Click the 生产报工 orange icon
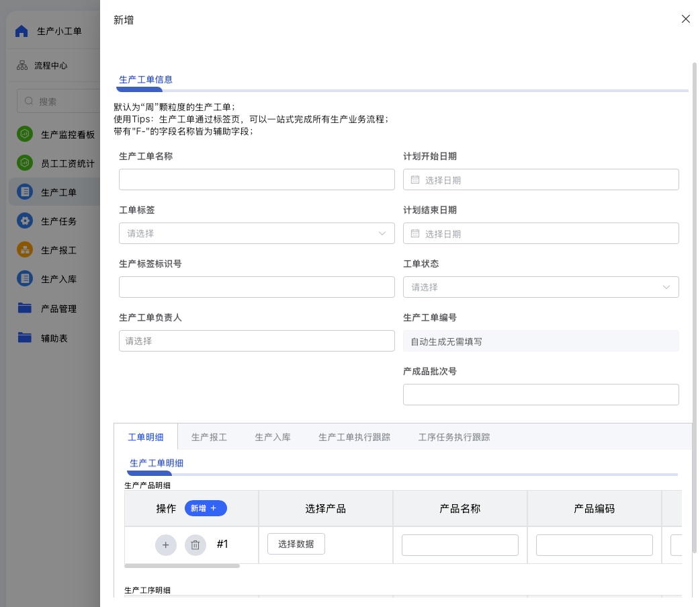 point(25,250)
